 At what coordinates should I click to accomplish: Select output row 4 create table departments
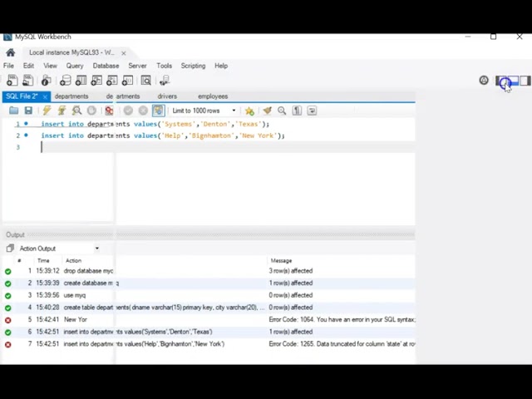click(209, 308)
